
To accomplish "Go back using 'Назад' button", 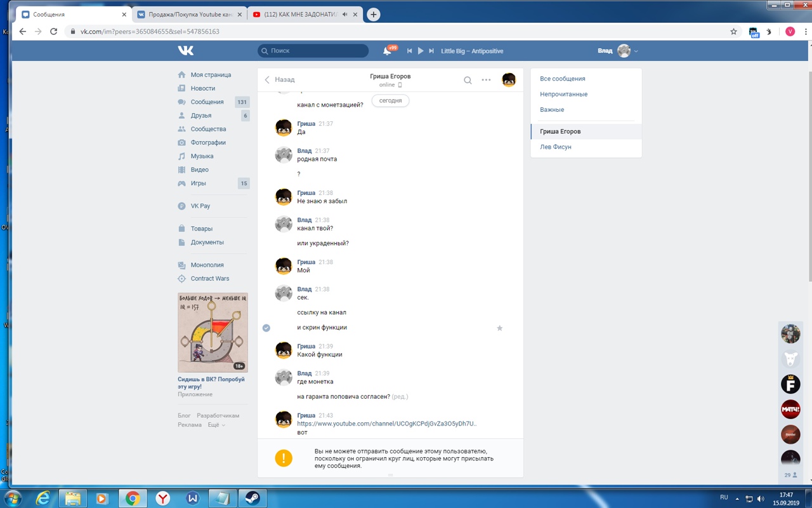I will [280, 80].
